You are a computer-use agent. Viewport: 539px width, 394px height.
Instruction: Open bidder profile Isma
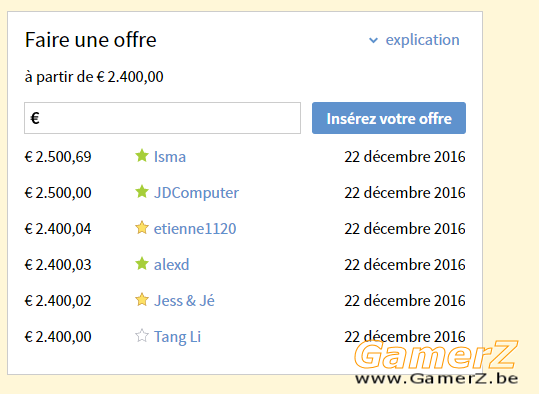[170, 157]
